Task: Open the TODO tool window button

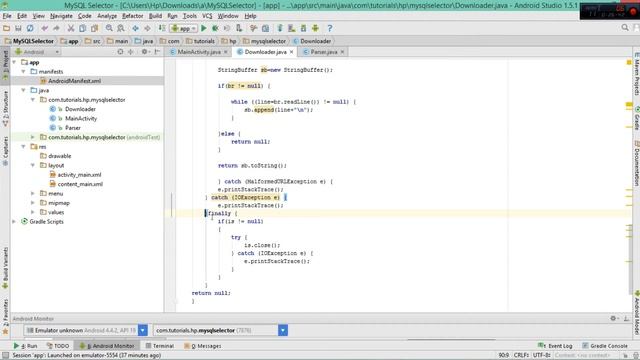Action: coord(58,346)
